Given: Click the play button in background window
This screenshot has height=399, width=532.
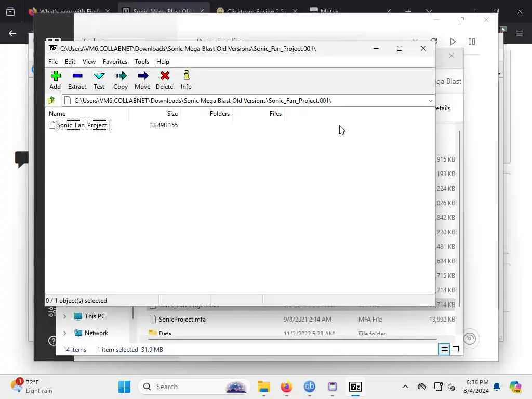Looking at the screenshot, I should pyautogui.click(x=453, y=42).
